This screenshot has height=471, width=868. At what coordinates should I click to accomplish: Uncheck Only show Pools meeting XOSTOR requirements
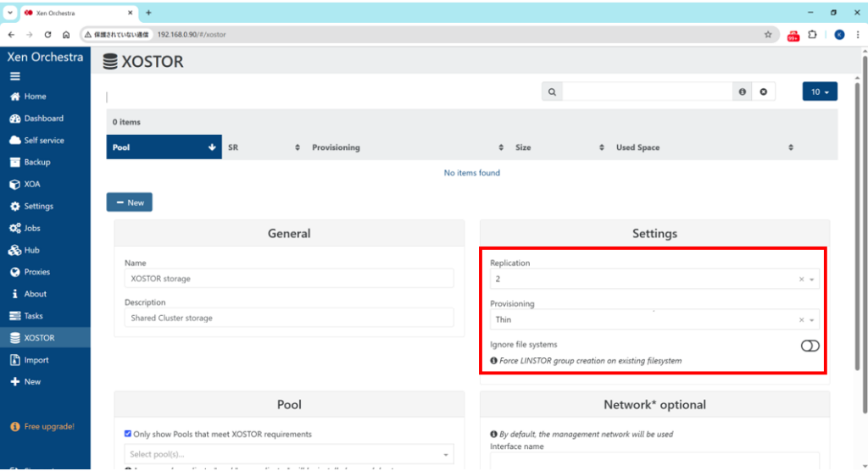coord(129,435)
